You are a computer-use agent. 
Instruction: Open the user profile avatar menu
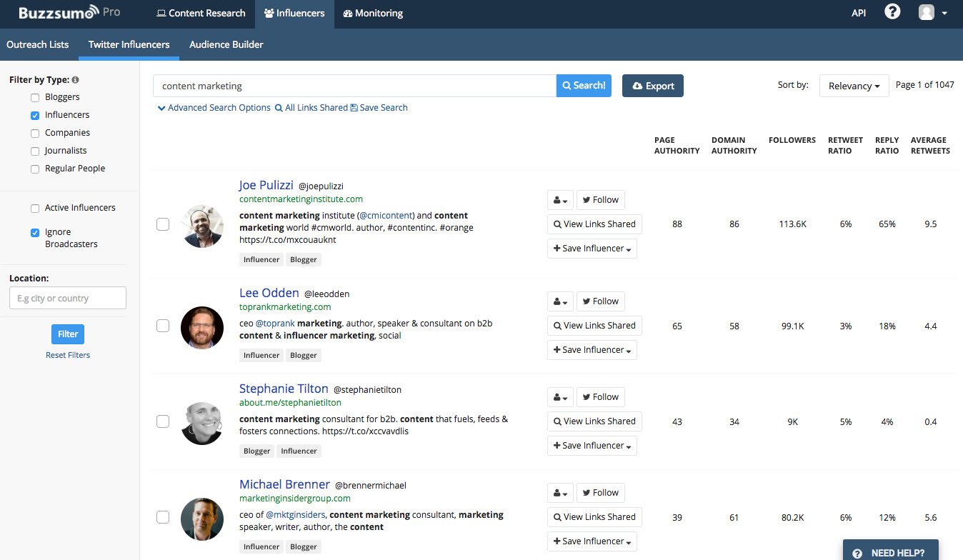click(933, 13)
